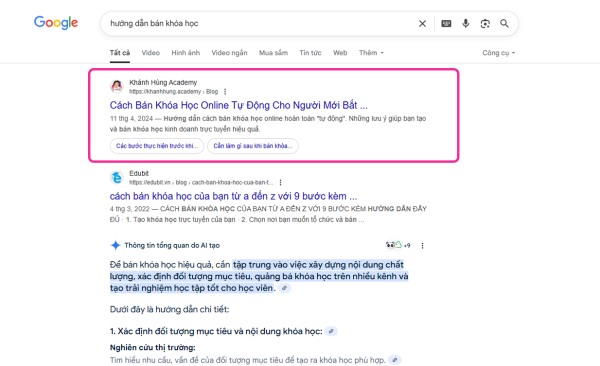600x366 pixels.
Task: Open the on-screen keyboard icon
Action: coord(446,24)
